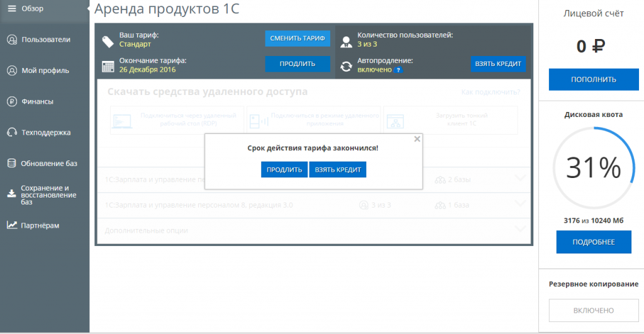Click the Пользователи sidebar icon

pyautogui.click(x=11, y=40)
